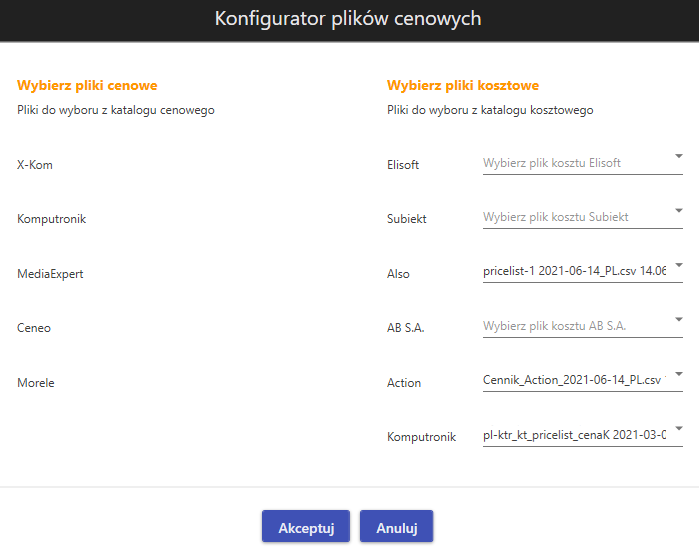Select the Ceneo price row

click(34, 328)
